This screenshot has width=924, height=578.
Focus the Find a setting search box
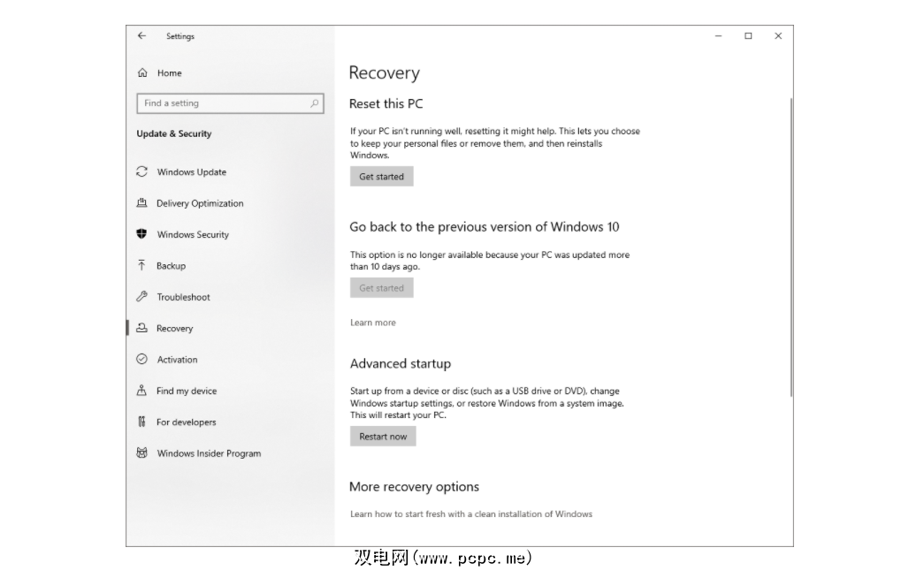pos(230,103)
